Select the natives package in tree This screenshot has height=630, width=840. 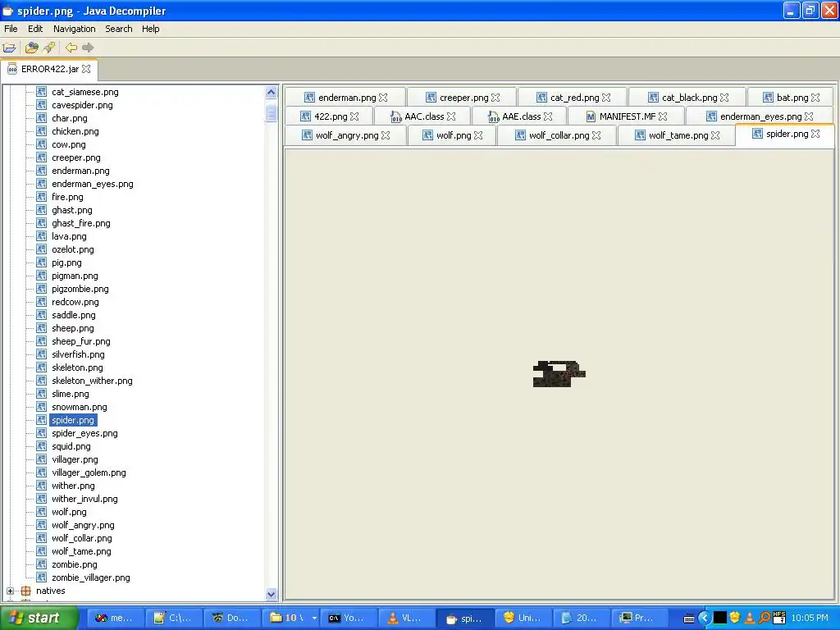click(x=50, y=591)
